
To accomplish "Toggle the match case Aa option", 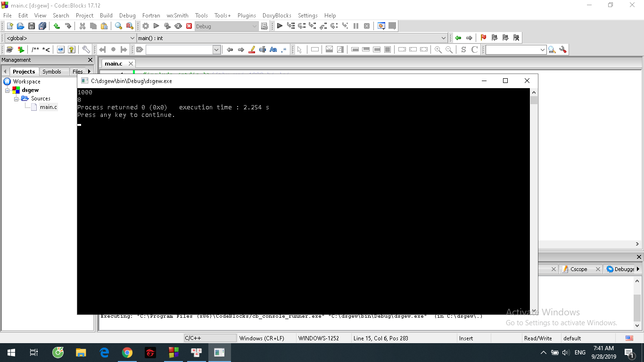I will (x=273, y=49).
